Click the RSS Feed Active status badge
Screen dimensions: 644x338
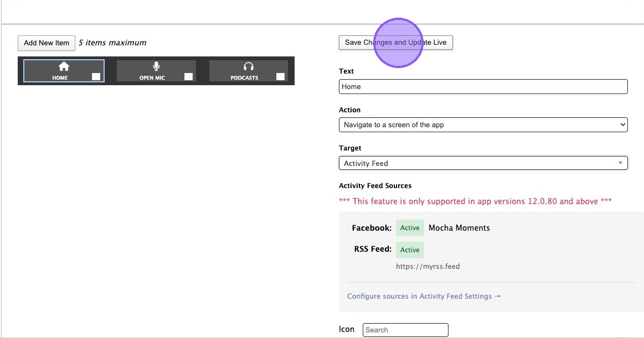[x=410, y=250]
